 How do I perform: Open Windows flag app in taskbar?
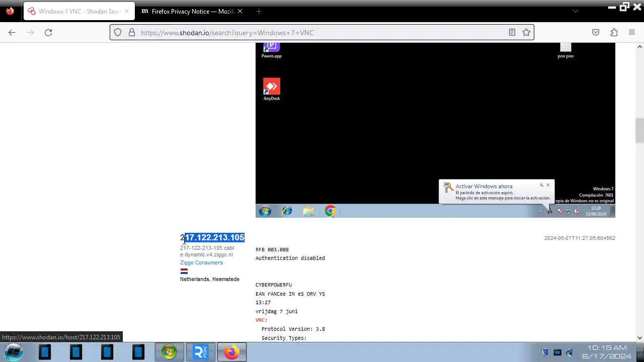click(x=169, y=352)
